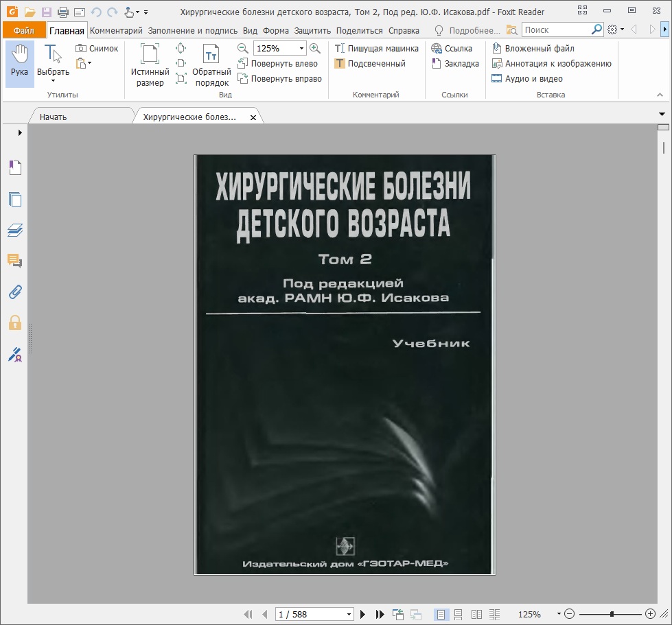Image resolution: width=672 pixels, height=625 pixels.
Task: Switch to Заполнение и подпись tab
Action: [x=193, y=30]
